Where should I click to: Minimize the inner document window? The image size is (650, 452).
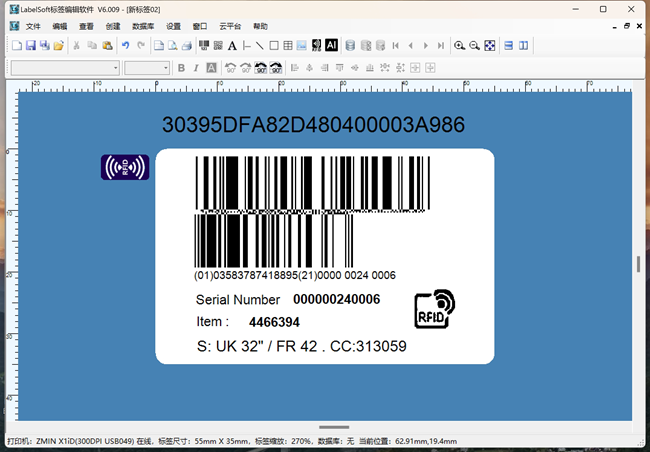[614, 27]
